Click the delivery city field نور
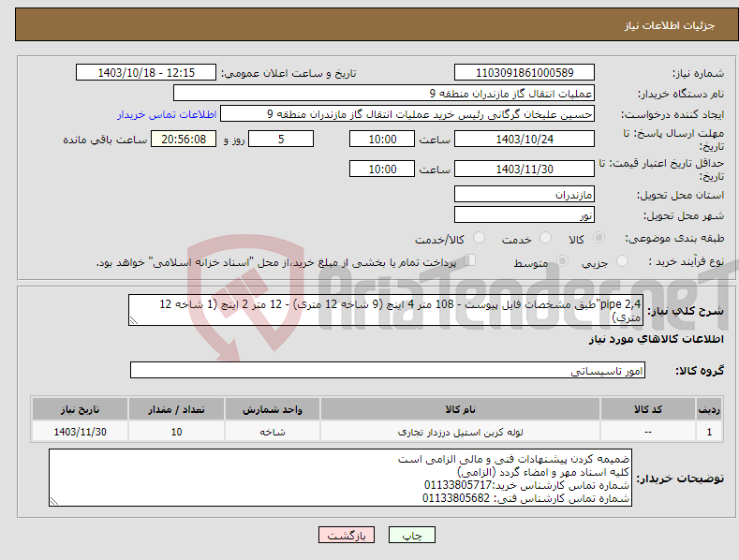Image resolution: width=739 pixels, height=560 pixels. point(525,215)
